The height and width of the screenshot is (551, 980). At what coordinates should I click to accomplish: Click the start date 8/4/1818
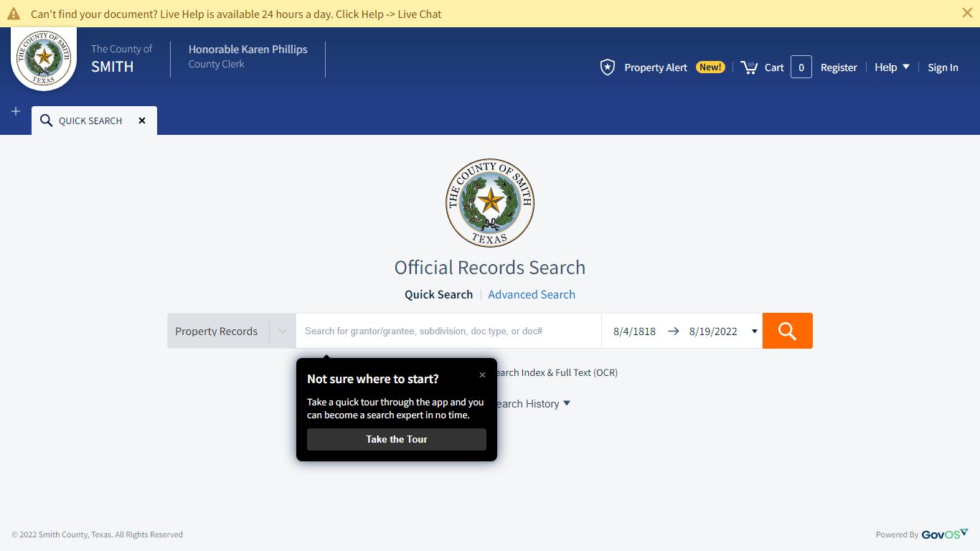[634, 331]
